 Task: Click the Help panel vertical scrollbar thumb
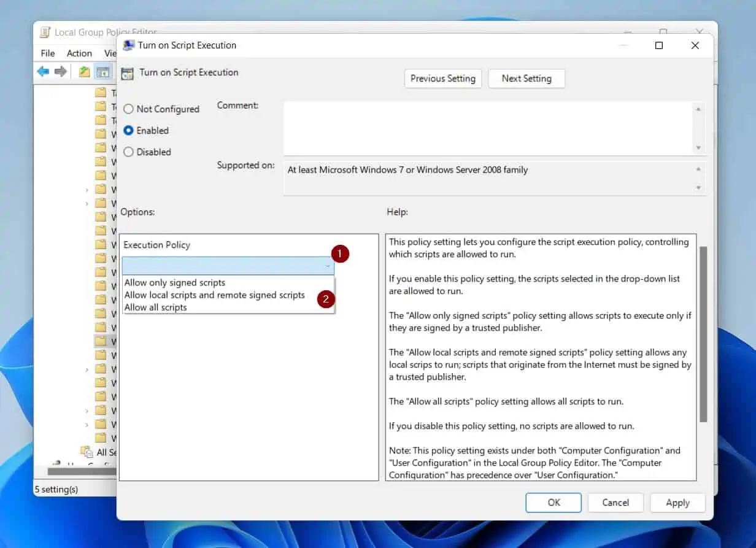click(x=703, y=334)
